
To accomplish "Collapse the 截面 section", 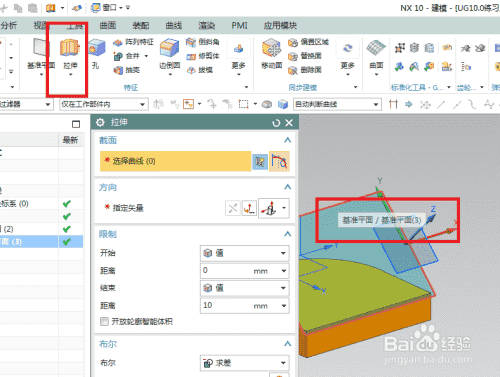I will (x=287, y=140).
